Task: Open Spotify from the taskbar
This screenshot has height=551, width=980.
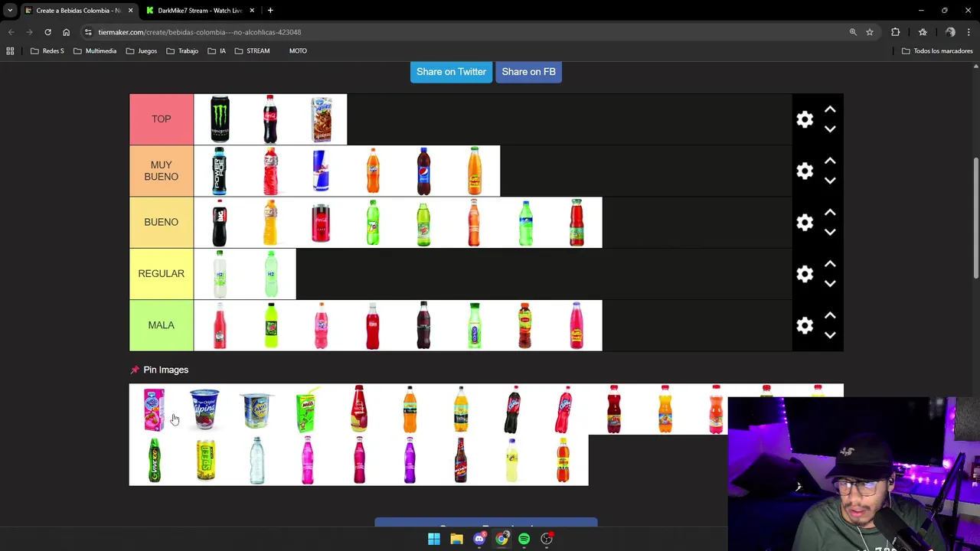Action: click(x=524, y=539)
